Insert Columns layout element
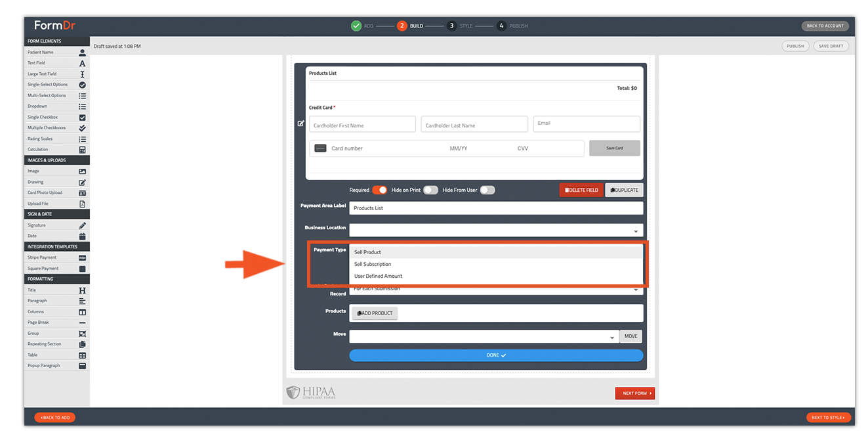868x444 pixels. [x=56, y=312]
